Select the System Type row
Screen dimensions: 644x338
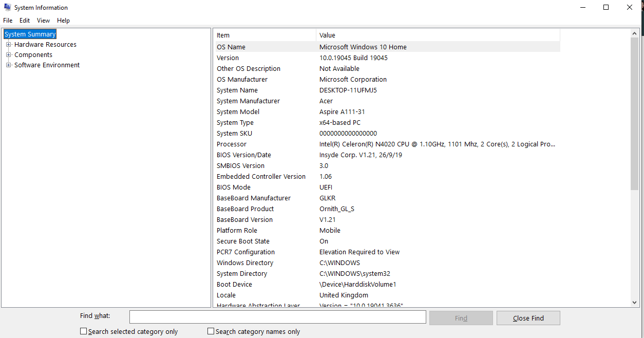point(387,122)
